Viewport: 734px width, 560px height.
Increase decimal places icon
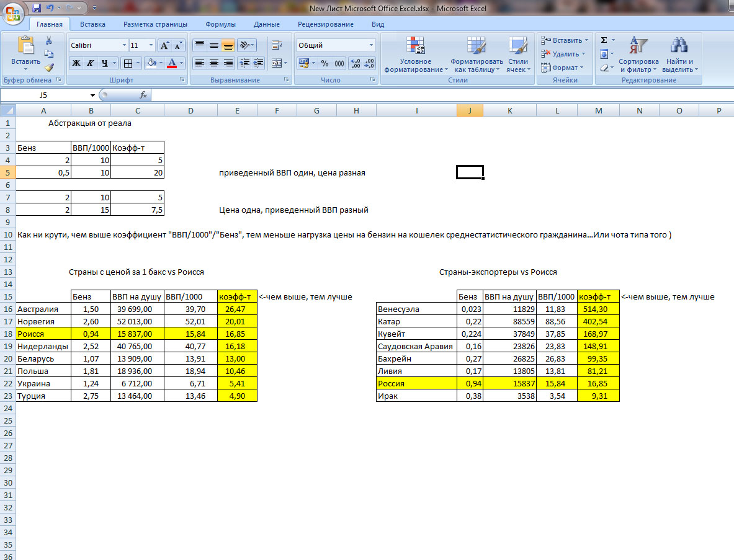tap(356, 63)
